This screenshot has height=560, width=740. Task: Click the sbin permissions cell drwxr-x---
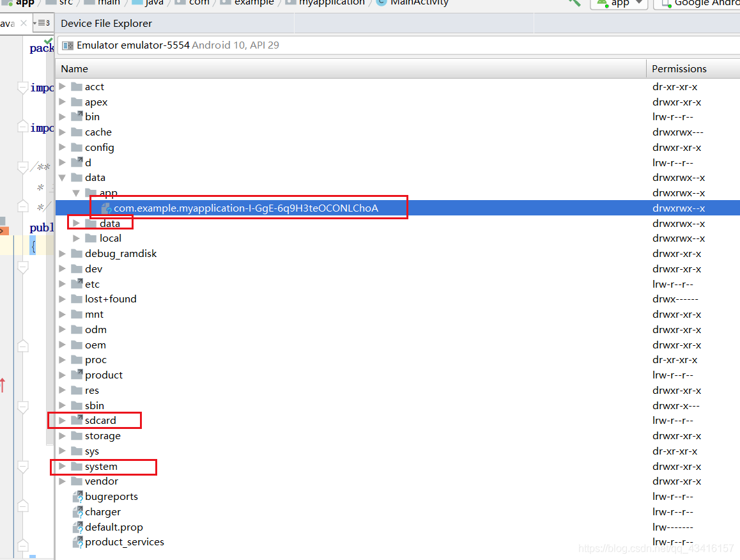point(676,405)
